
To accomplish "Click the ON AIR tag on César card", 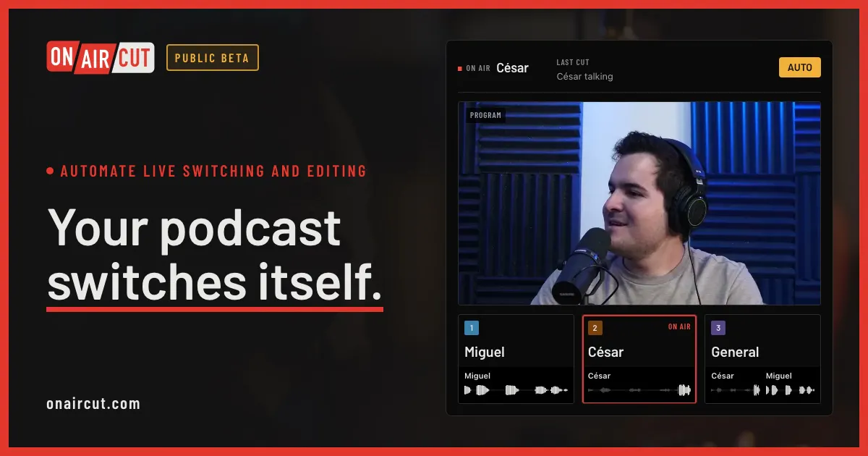I will [x=679, y=327].
